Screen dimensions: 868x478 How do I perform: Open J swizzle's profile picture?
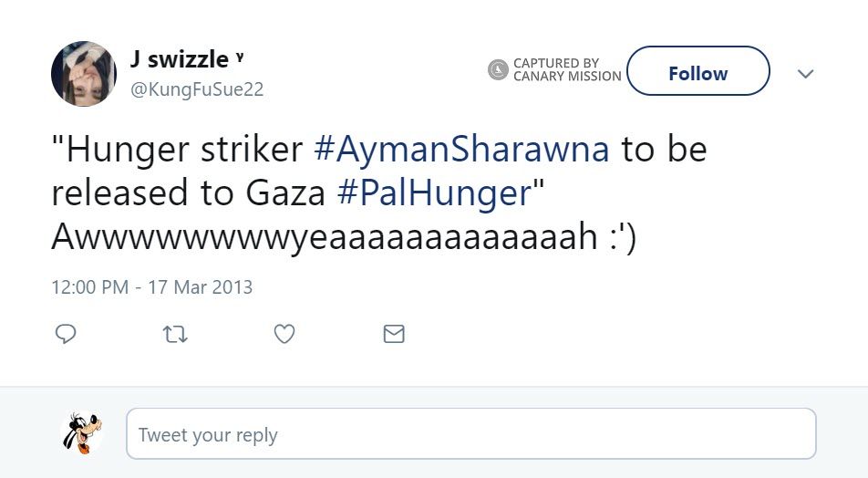pyautogui.click(x=84, y=73)
